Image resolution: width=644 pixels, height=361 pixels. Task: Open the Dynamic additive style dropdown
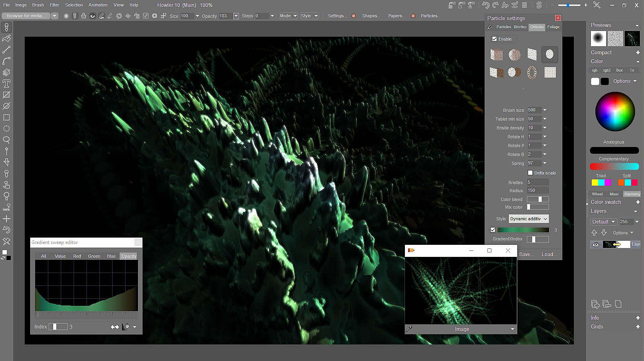[x=528, y=219]
